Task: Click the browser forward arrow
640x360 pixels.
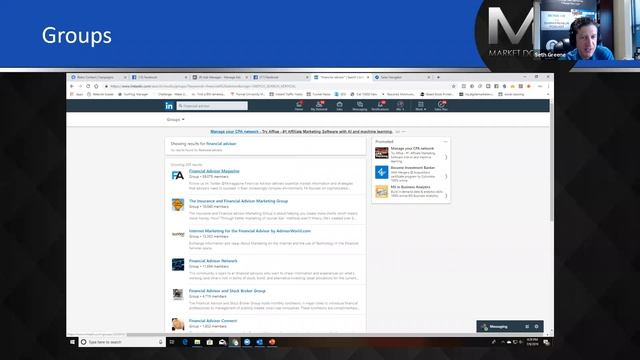Action: [80, 86]
